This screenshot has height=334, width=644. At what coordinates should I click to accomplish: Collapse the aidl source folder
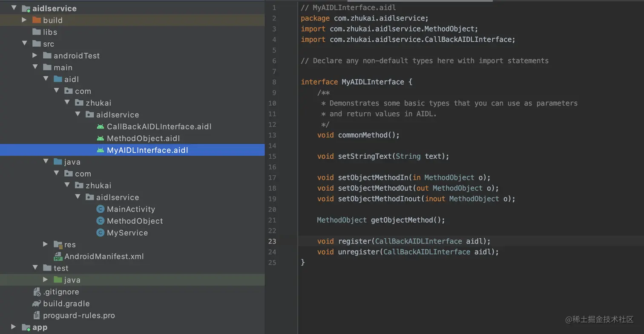click(46, 79)
